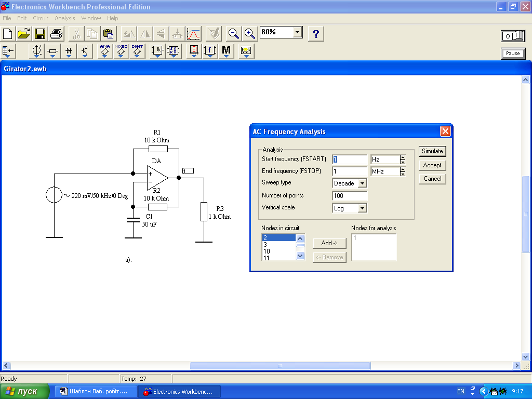Click the EN language indicator in tray

[460, 392]
